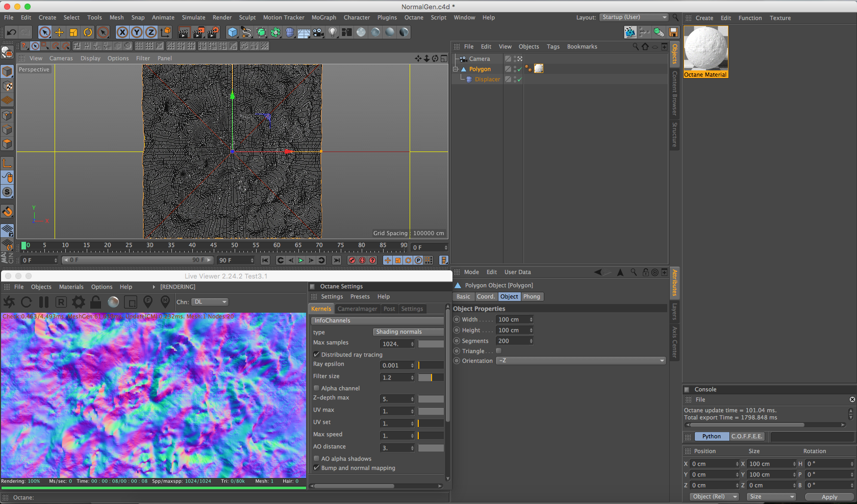This screenshot has height=504, width=857.
Task: Select the Move tool in top toolbar
Action: pos(59,33)
